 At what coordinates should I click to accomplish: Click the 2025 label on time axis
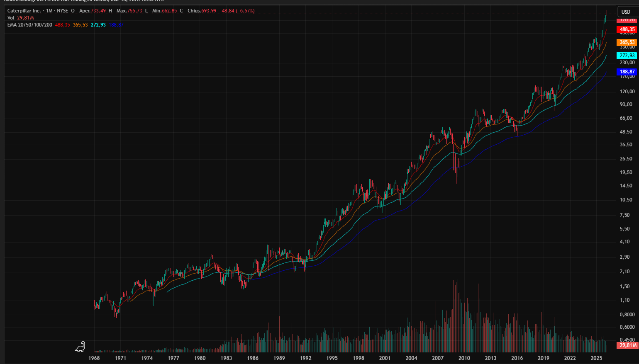(x=596, y=358)
